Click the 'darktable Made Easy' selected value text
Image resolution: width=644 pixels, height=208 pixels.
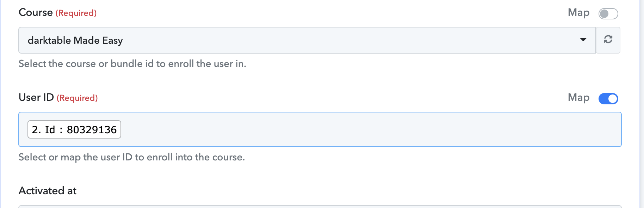pos(75,41)
